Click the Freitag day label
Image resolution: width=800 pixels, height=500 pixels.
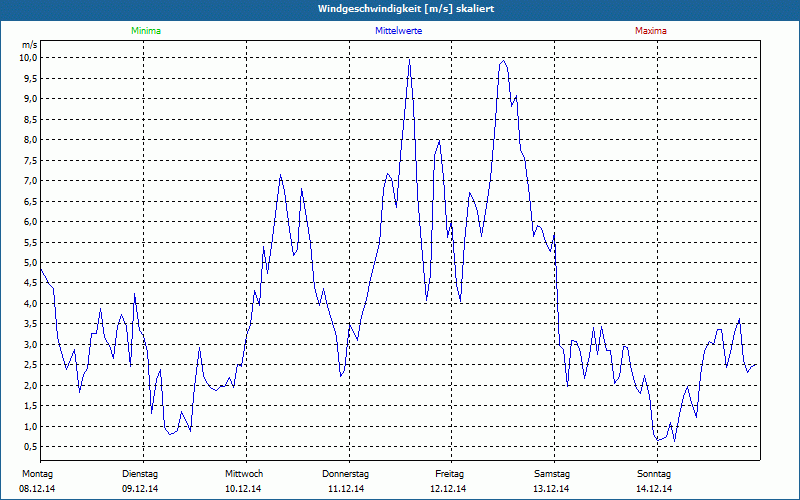tap(449, 474)
